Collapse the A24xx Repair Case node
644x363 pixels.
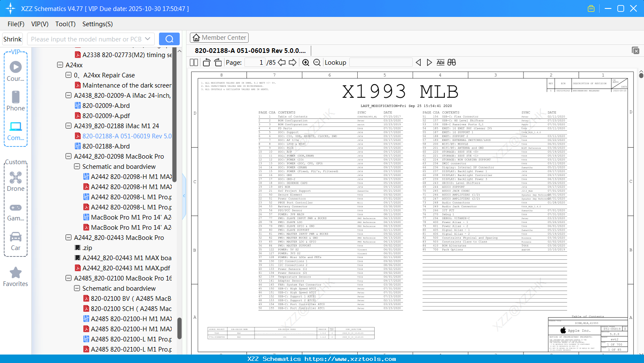(69, 75)
